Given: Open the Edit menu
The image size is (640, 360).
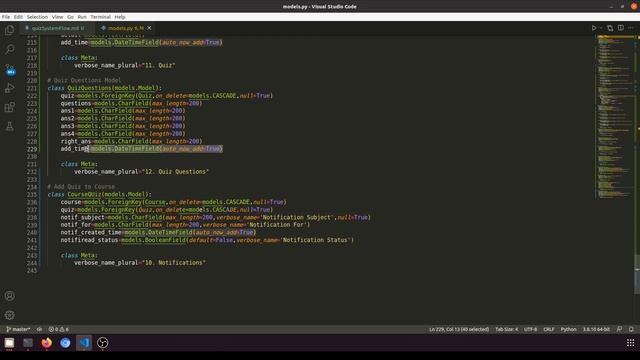Looking at the screenshot, I should pos(18,17).
